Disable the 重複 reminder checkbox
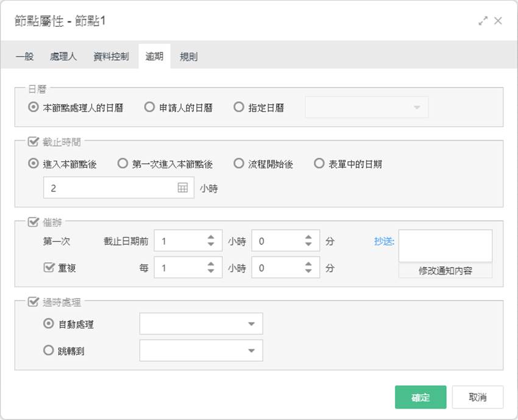This screenshot has height=420, width=518. (49, 268)
